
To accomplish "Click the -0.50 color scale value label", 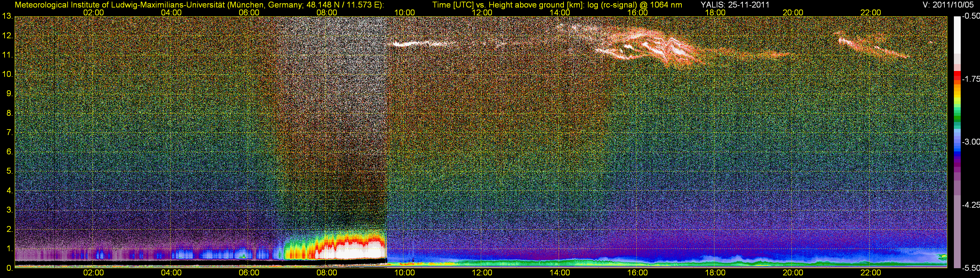I will pos(970,16).
